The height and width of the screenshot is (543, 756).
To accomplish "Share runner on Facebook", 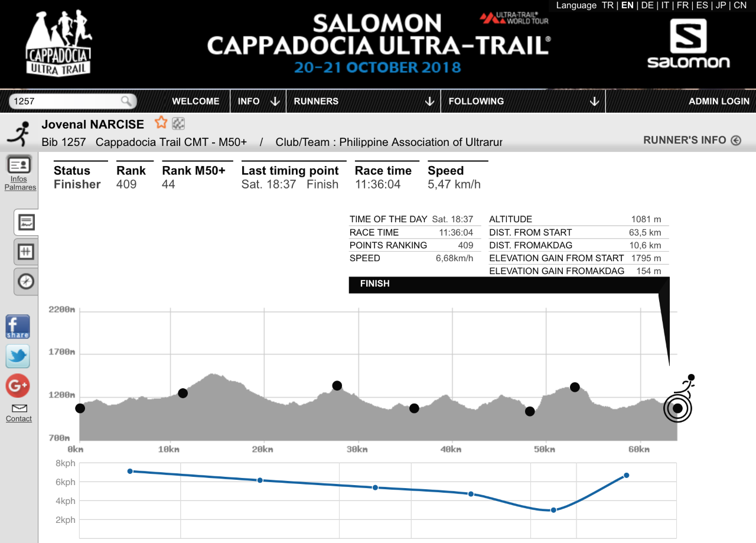I will 18,327.
